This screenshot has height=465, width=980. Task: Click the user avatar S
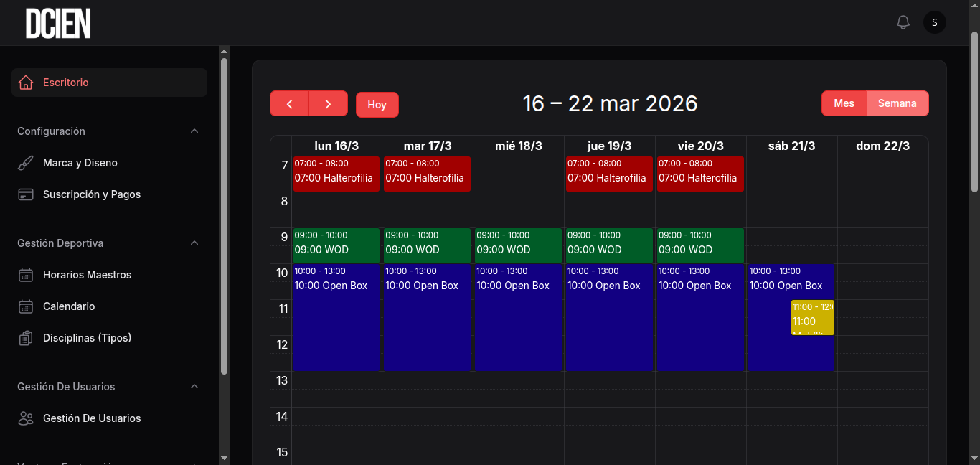pos(934,22)
